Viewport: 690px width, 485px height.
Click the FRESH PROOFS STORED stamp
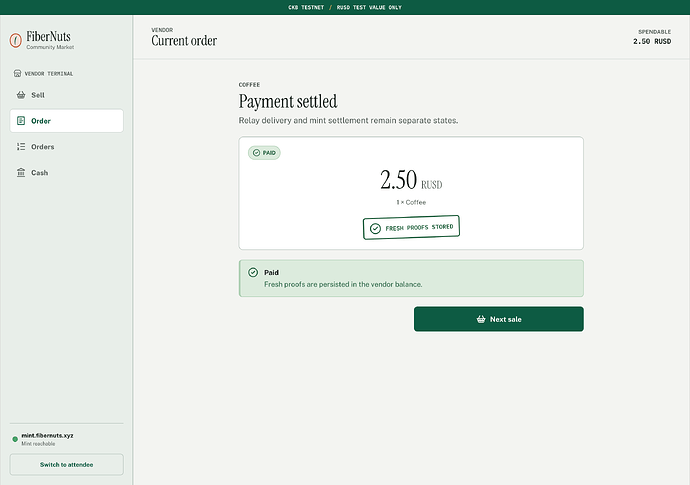coord(411,228)
